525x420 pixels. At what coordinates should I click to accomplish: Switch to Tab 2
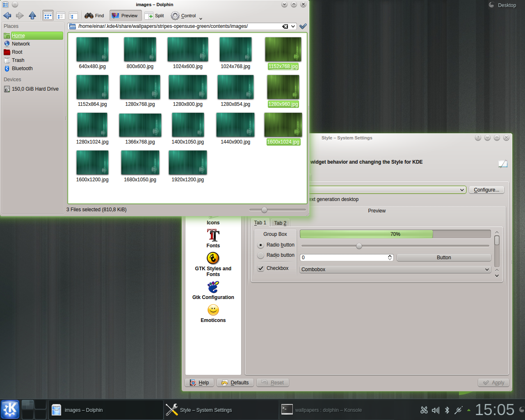click(281, 223)
